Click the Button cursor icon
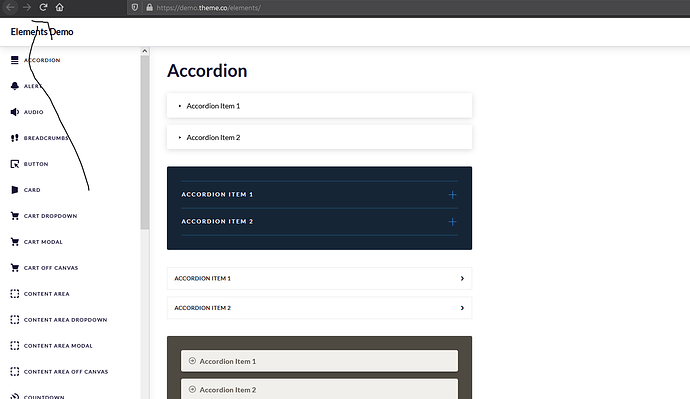Viewport: 690px width, 399px height. coord(15,164)
